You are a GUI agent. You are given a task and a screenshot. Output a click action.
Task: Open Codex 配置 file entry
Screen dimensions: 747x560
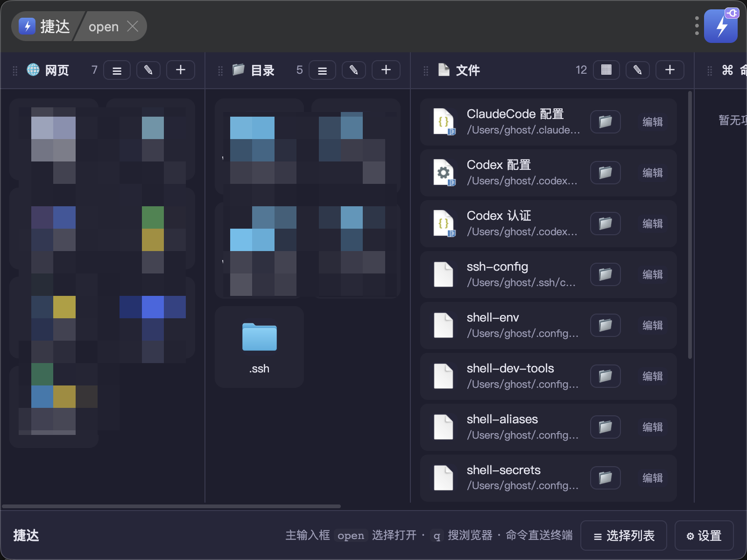(x=549, y=173)
